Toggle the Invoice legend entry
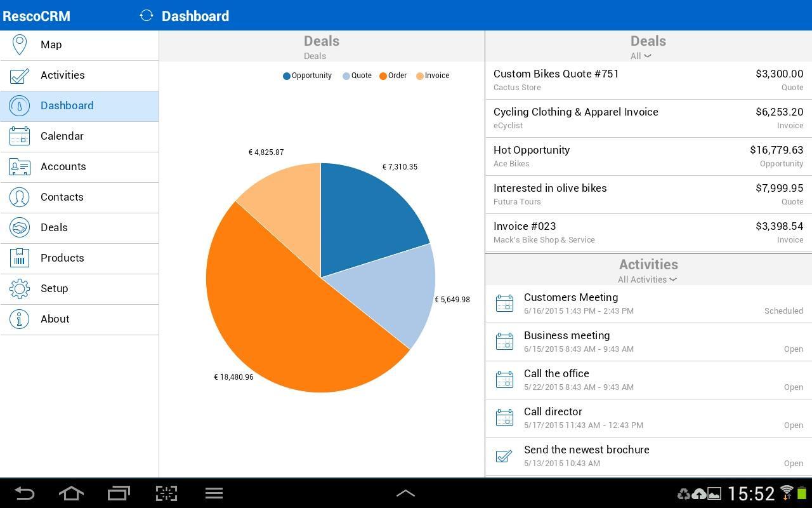812x508 pixels. [432, 75]
